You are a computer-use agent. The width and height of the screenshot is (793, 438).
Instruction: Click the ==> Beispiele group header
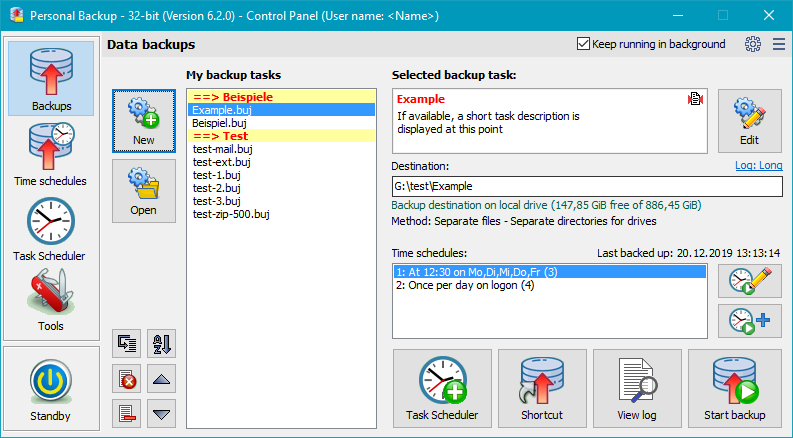(x=282, y=97)
